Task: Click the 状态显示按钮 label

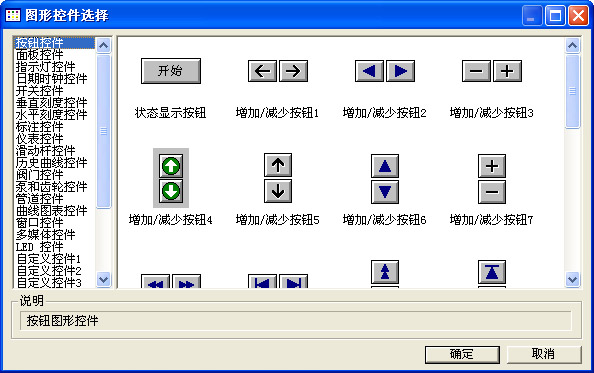Action: 170,113
